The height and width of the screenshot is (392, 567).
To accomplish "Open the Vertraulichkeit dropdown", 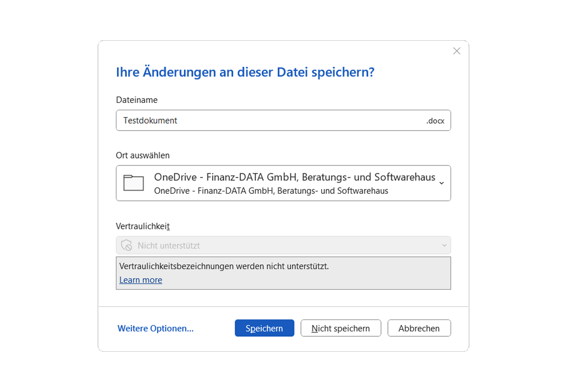I will tap(283, 245).
